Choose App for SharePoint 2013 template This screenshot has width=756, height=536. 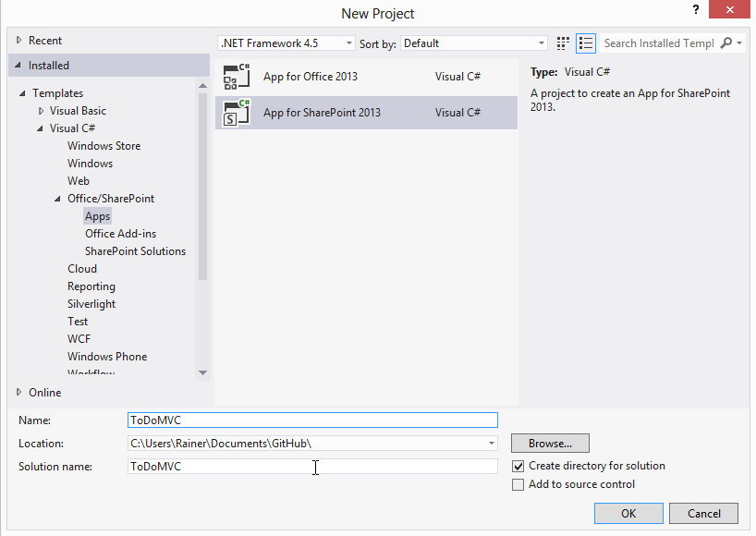[x=366, y=113]
